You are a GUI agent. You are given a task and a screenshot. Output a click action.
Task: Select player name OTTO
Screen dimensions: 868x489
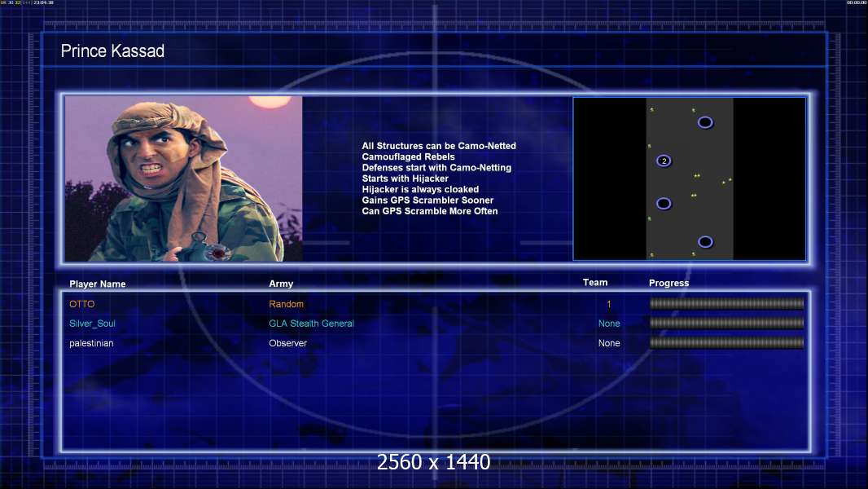[82, 304]
